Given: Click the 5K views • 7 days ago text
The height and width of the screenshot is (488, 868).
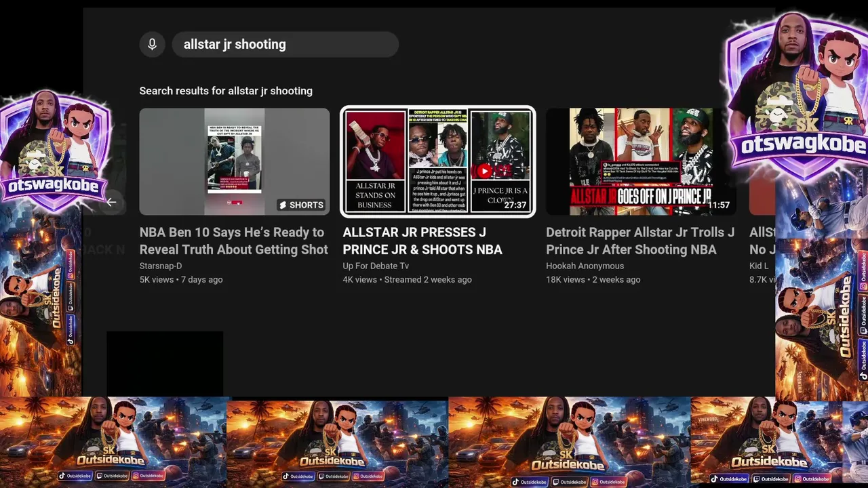Looking at the screenshot, I should [181, 279].
